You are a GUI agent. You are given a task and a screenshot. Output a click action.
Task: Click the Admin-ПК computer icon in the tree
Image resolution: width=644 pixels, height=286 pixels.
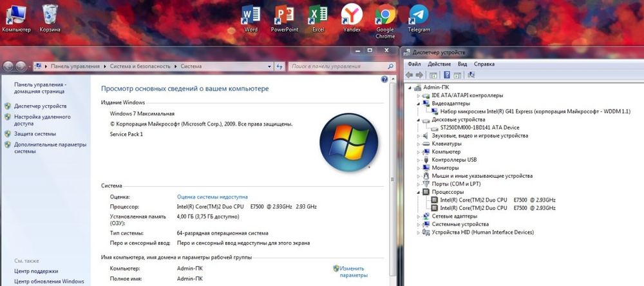pyautogui.click(x=418, y=88)
